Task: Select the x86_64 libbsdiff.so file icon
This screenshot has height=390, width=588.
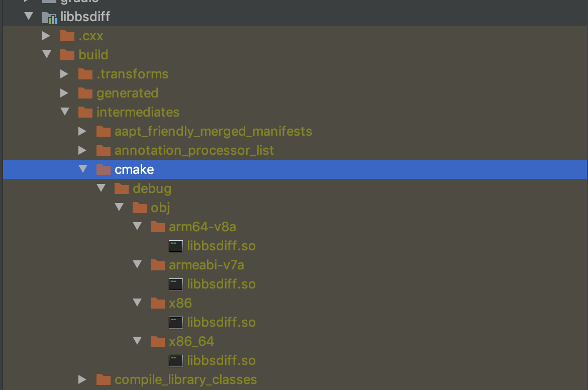Action: click(x=175, y=360)
